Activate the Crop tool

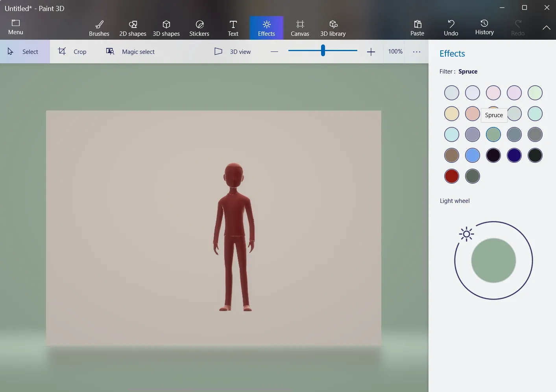[x=72, y=52]
